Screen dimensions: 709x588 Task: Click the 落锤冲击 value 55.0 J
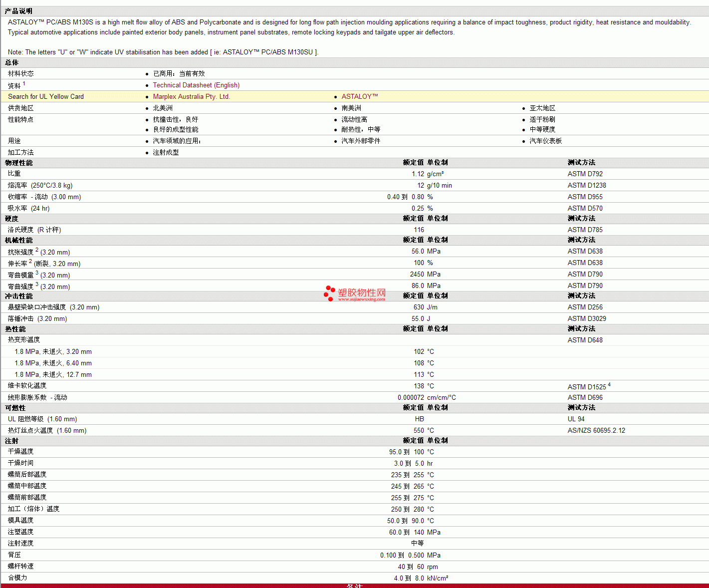point(421,319)
